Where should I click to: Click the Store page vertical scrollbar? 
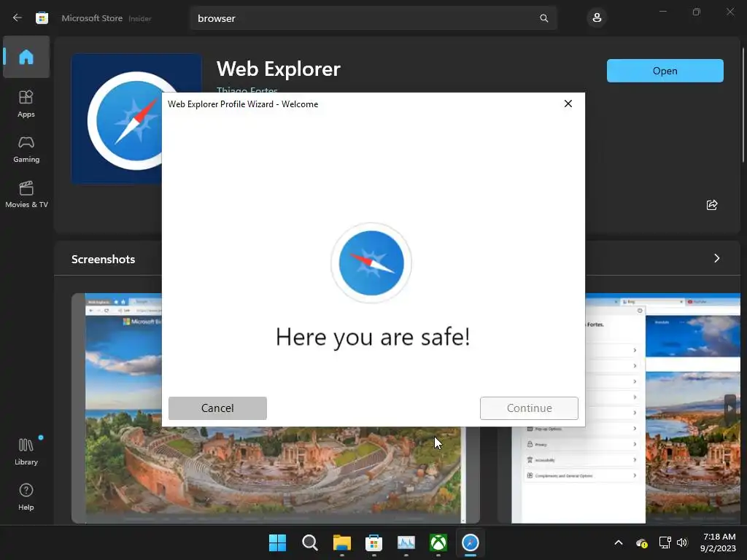click(x=743, y=105)
